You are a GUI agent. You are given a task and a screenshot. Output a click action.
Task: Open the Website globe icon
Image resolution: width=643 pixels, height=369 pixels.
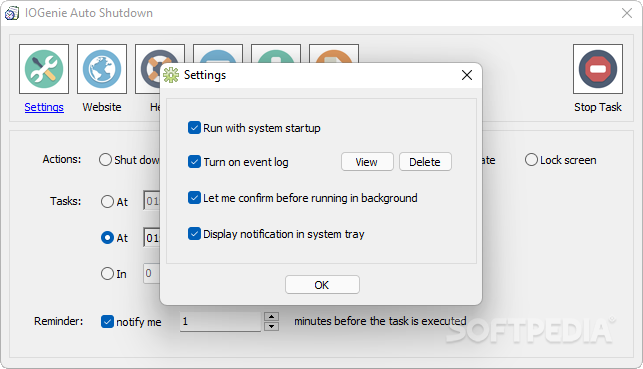pyautogui.click(x=102, y=69)
